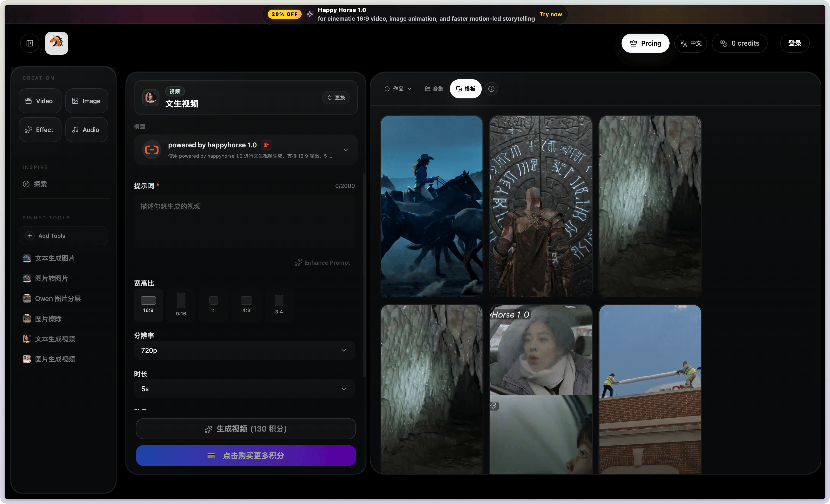830x504 pixels.
Task: Select the 9:16 aspect ratio
Action: (181, 304)
